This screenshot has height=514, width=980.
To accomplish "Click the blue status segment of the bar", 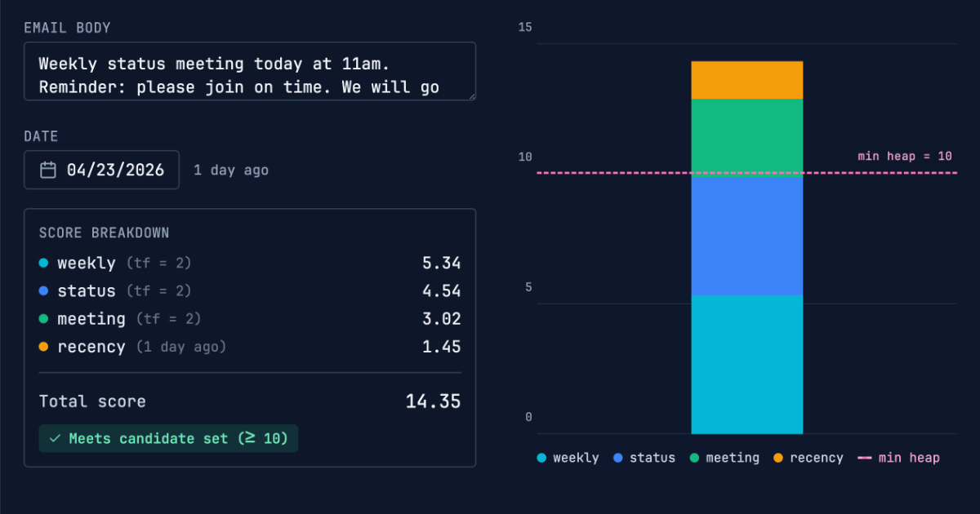I will tap(746, 235).
